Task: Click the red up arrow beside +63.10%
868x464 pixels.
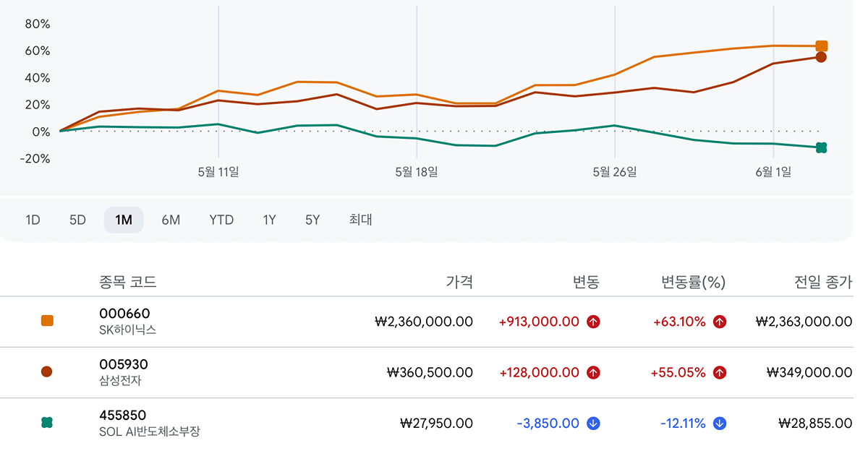Action: 719,322
